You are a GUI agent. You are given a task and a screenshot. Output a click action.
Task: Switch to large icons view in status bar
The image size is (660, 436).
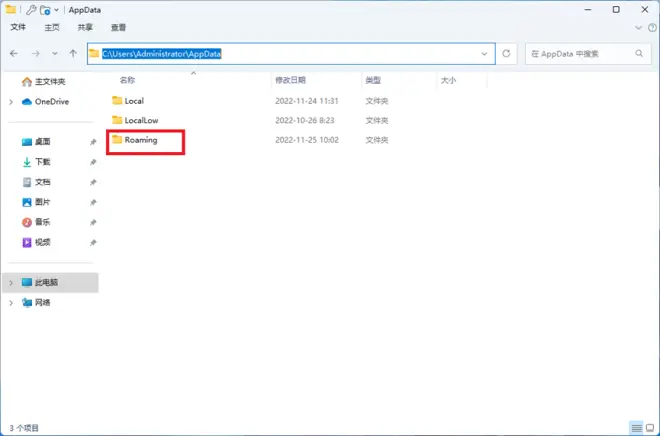(650, 428)
